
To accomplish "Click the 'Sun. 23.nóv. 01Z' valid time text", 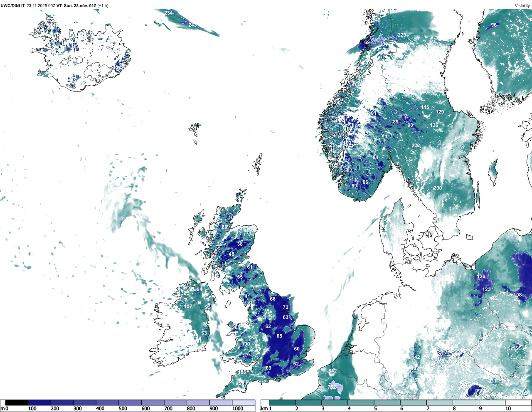I will click(79, 5).
